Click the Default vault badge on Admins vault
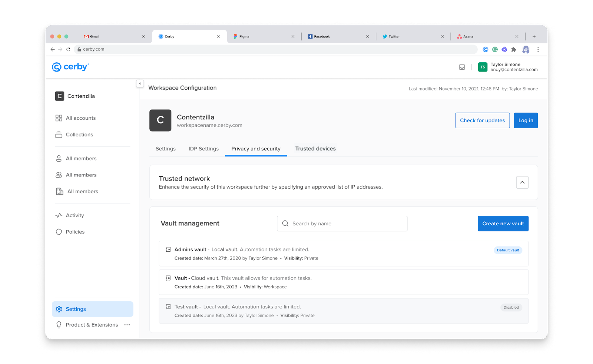Viewport: 593px width, 364px height. (507, 250)
